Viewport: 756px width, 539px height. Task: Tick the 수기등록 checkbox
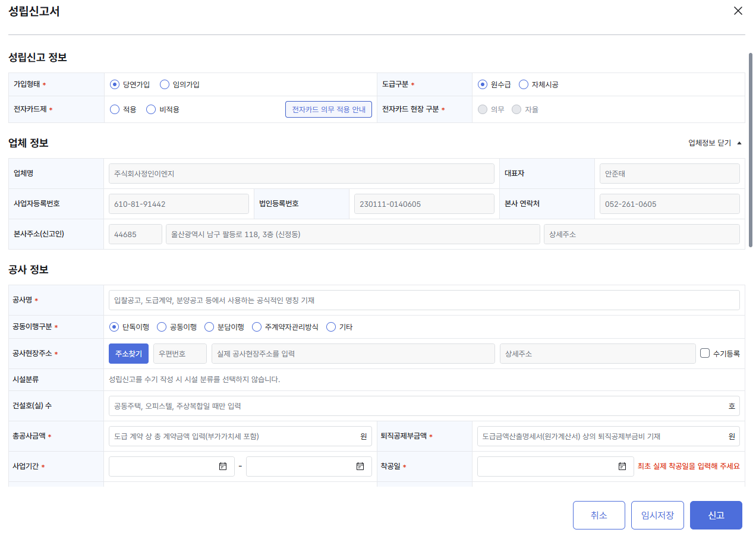[705, 353]
